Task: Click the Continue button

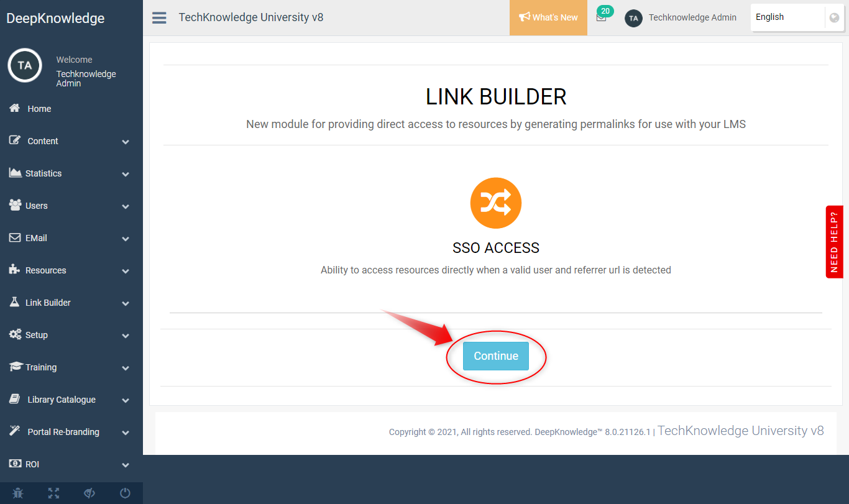Action: coord(496,356)
